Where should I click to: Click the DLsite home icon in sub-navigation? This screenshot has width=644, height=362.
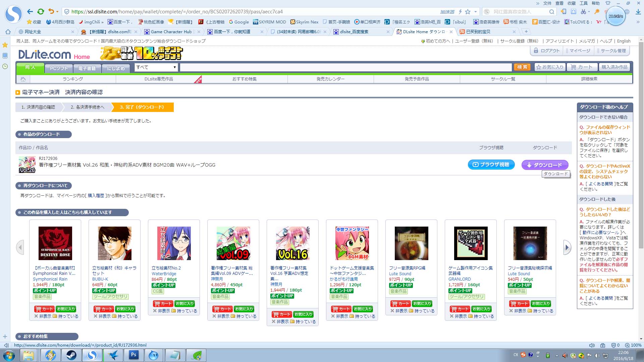23,79
